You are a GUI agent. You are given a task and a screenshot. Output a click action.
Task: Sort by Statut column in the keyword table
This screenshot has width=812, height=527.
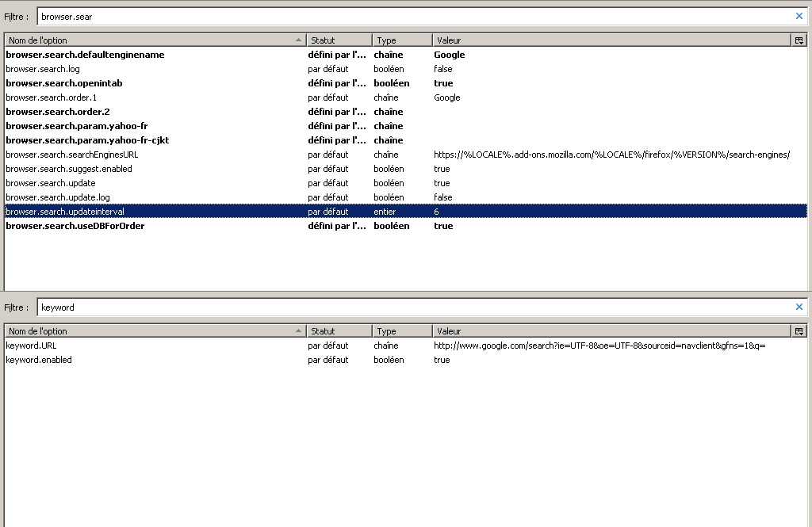(x=339, y=331)
